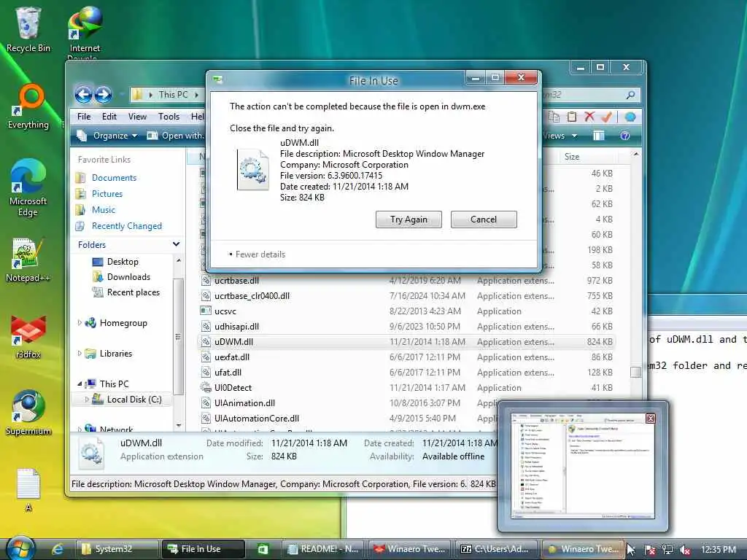
Task: Select the uDWM.dll file row
Action: click(x=406, y=341)
